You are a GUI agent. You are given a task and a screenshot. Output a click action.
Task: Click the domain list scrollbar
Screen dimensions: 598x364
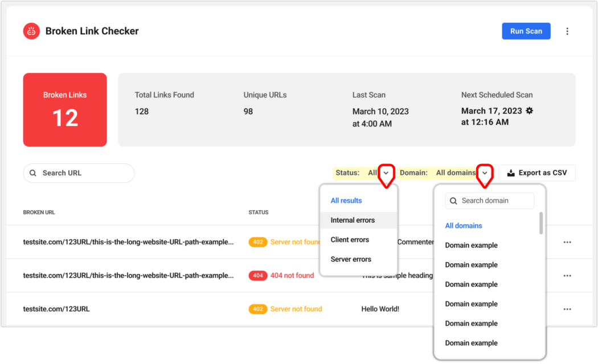(541, 223)
